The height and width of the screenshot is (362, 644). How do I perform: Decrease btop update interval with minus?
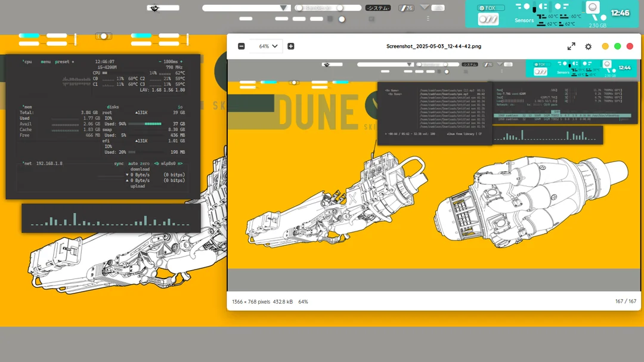coord(160,61)
